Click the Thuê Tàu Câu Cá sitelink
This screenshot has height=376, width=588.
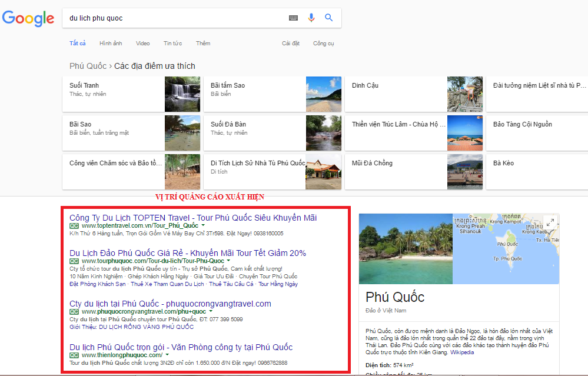click(231, 284)
